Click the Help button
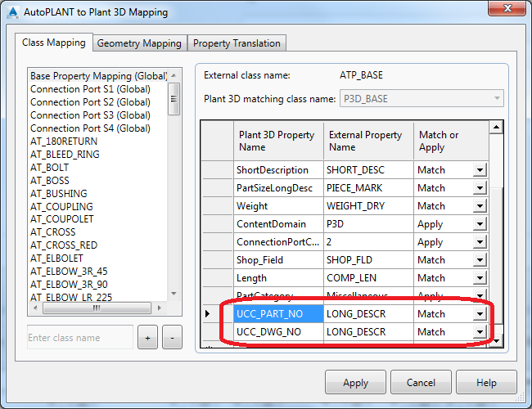The height and width of the screenshot is (409, 532). pyautogui.click(x=486, y=382)
